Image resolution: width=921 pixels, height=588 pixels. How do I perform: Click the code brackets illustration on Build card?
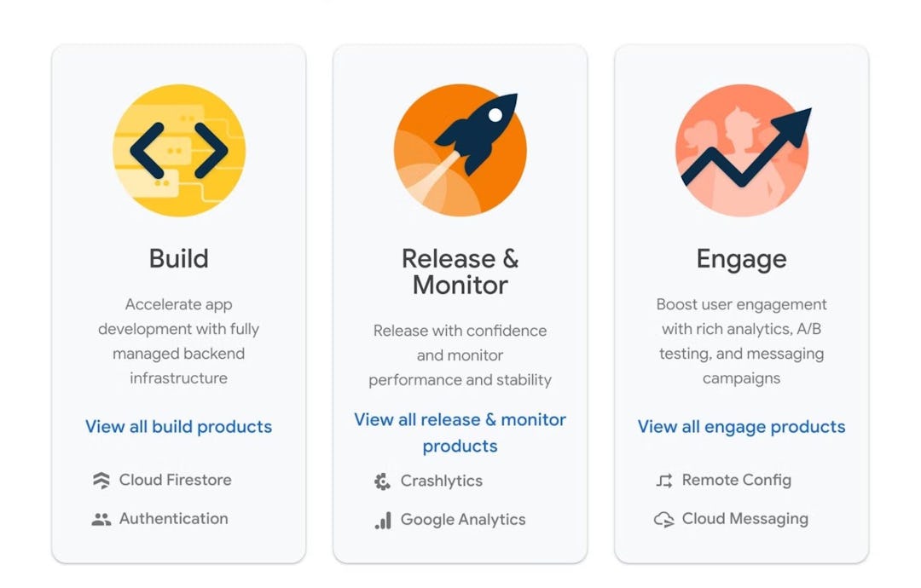178,149
